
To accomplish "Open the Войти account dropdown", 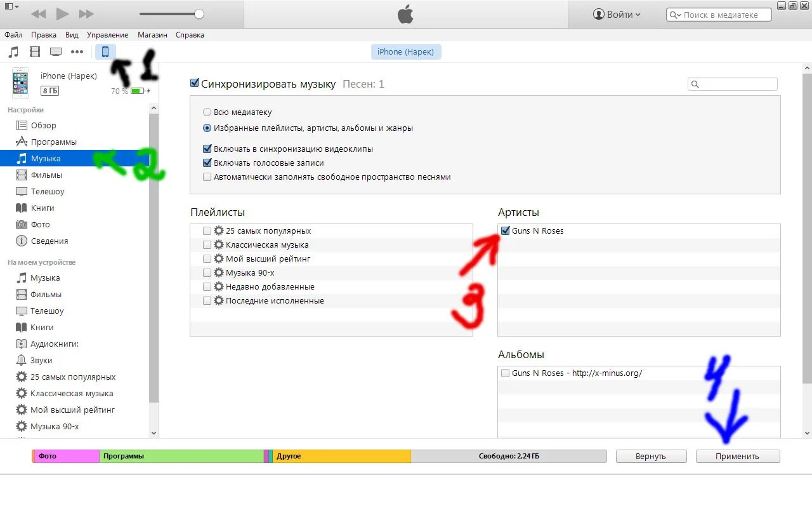I will [x=617, y=14].
